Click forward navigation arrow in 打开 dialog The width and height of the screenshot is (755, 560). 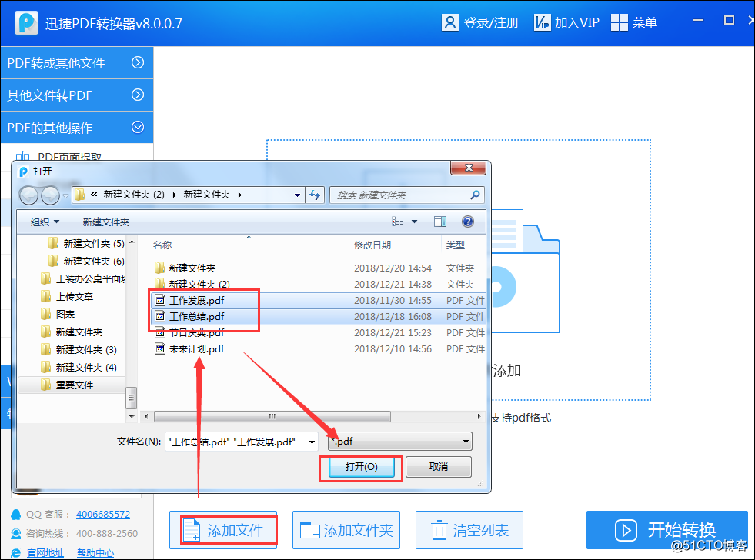pyautogui.click(x=50, y=195)
